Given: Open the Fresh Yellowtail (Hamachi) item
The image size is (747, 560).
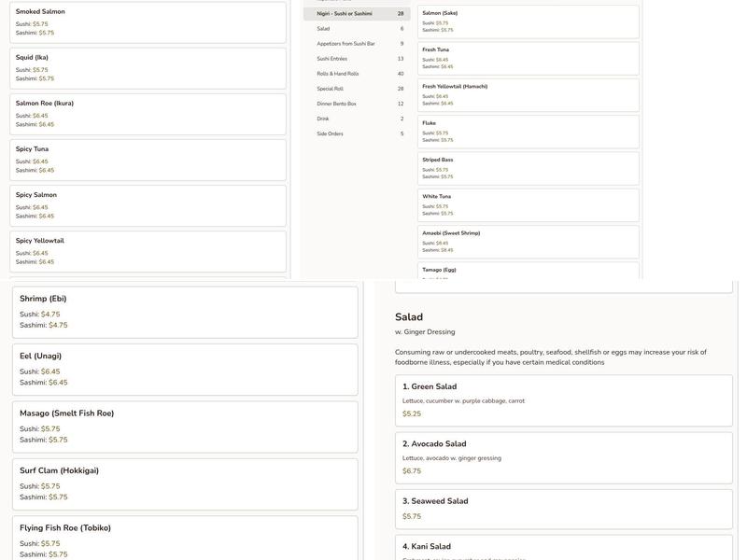Looking at the screenshot, I should click(x=528, y=94).
